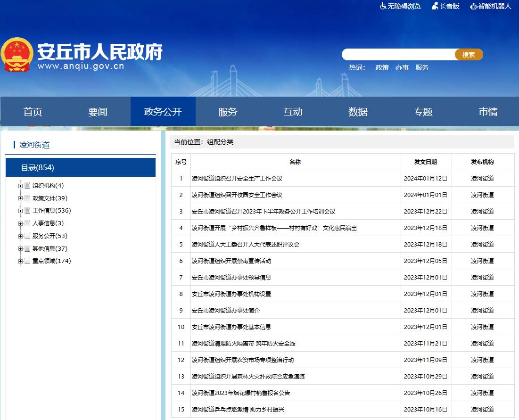The height and width of the screenshot is (420, 519).
Task: Open 森林火灾扑救综合应急演练 article
Action: pos(248,377)
